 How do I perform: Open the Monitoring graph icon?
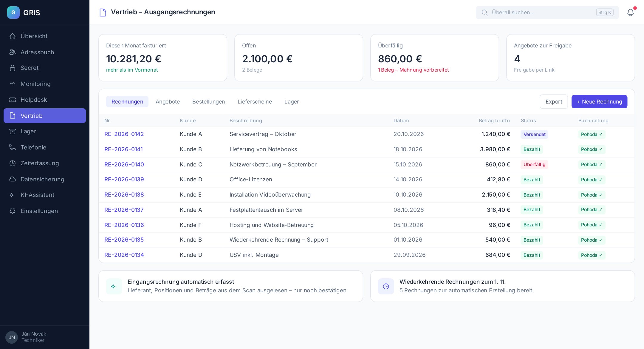13,84
